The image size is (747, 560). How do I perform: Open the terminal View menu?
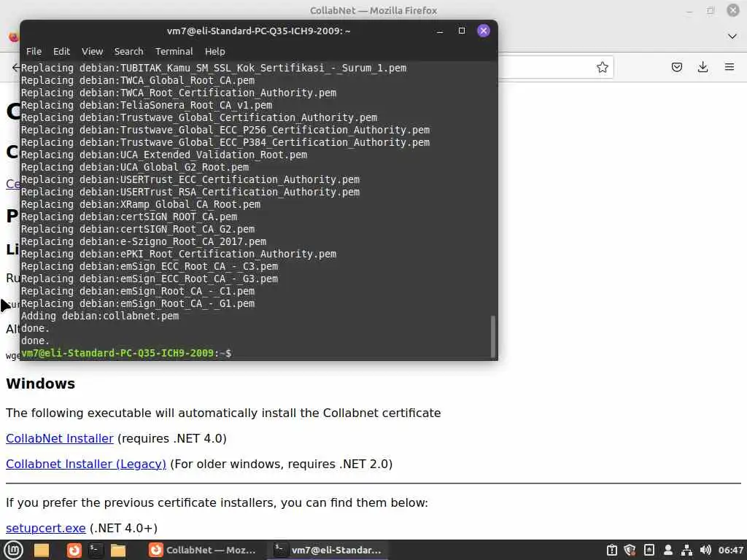[x=92, y=52]
